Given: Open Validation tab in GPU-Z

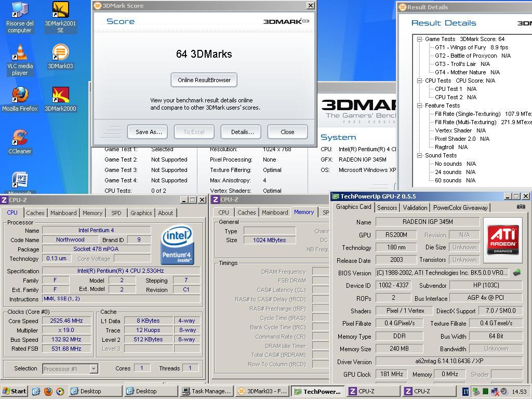Looking at the screenshot, I should tap(415, 208).
